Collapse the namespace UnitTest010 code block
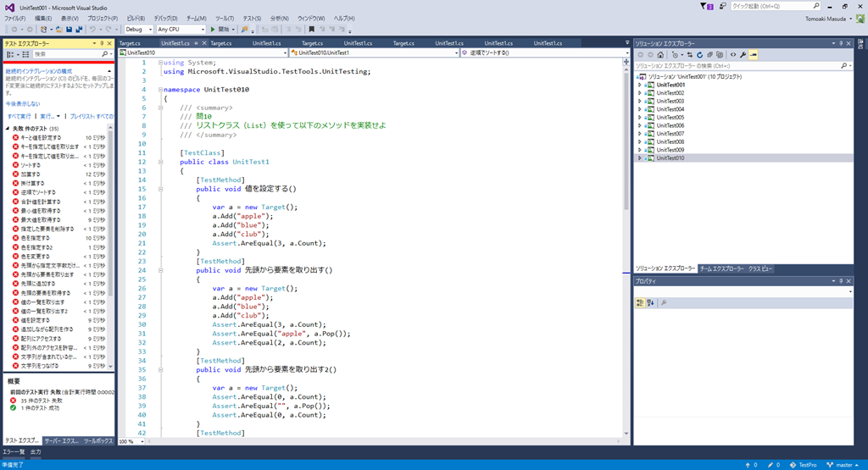The width and height of the screenshot is (868, 470). coord(160,89)
